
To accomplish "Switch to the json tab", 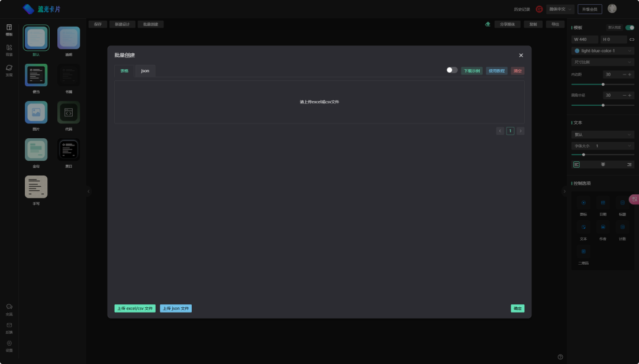I will [x=145, y=71].
